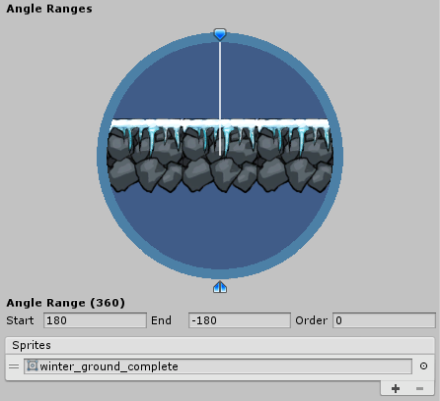Click the End angle field showing -180
Image resolution: width=440 pixels, height=401 pixels.
pyautogui.click(x=239, y=320)
